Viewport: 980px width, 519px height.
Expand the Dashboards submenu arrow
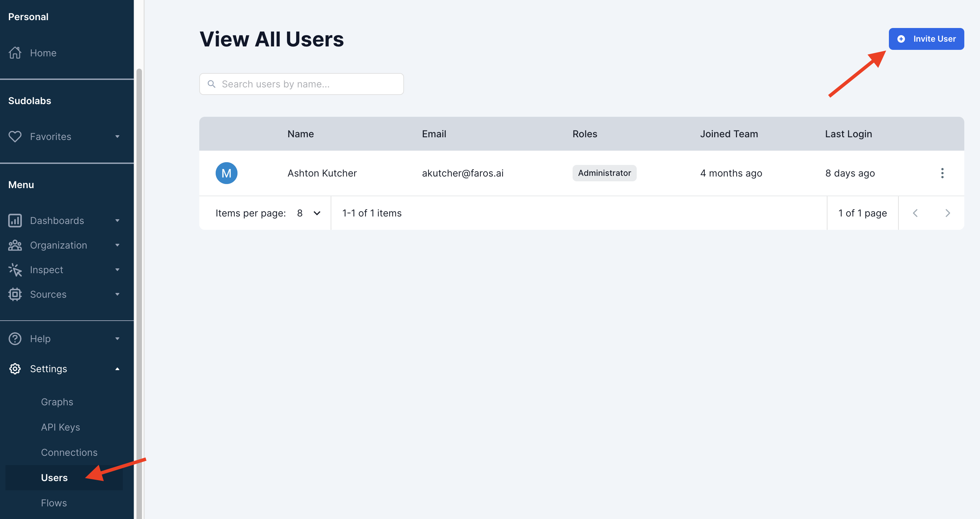(x=117, y=221)
